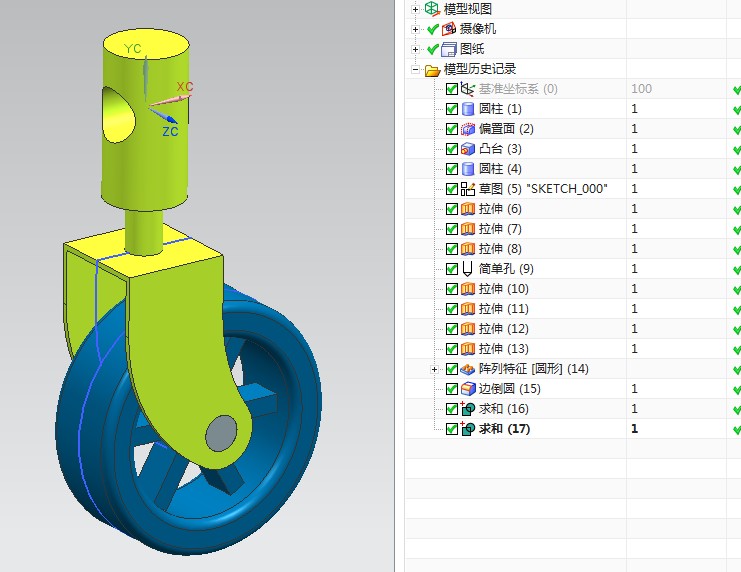Click the 草图 (5) sketch icon

(467, 189)
